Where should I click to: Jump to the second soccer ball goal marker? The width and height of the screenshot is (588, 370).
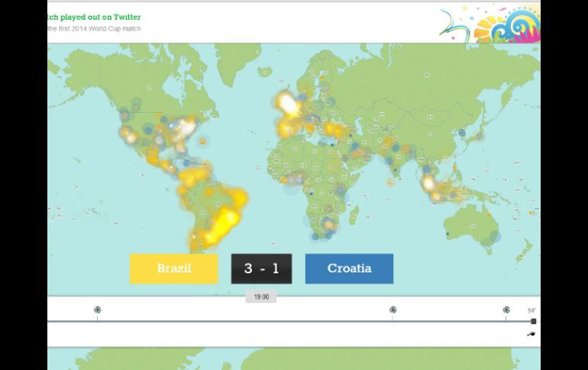(x=393, y=309)
